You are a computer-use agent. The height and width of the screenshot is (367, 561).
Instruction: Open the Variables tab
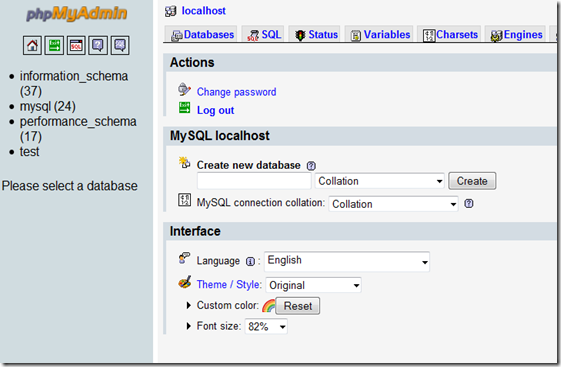380,35
